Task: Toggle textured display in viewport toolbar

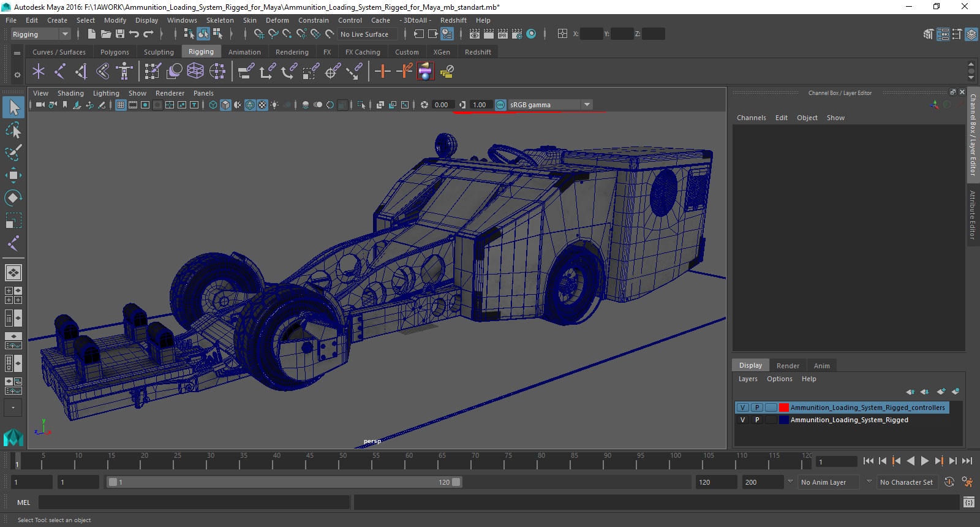Action: 262,105
